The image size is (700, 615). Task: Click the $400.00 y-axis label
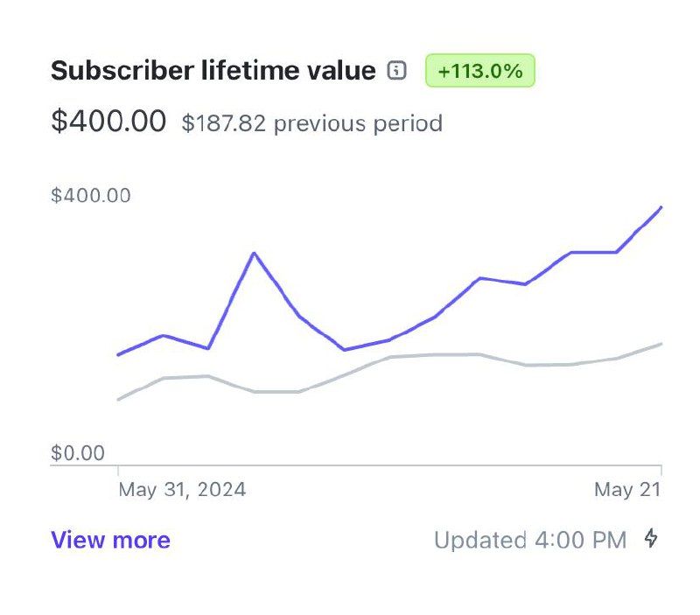click(x=91, y=195)
